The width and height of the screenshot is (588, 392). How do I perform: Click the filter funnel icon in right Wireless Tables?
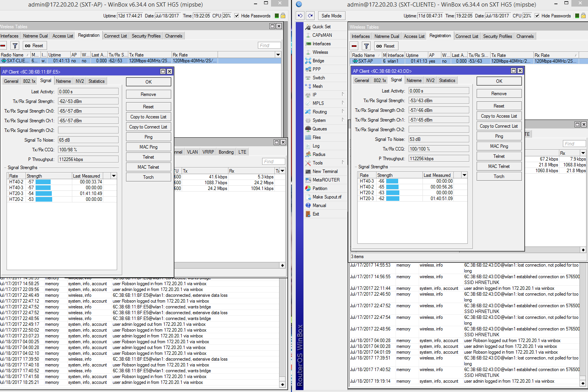[x=366, y=46]
